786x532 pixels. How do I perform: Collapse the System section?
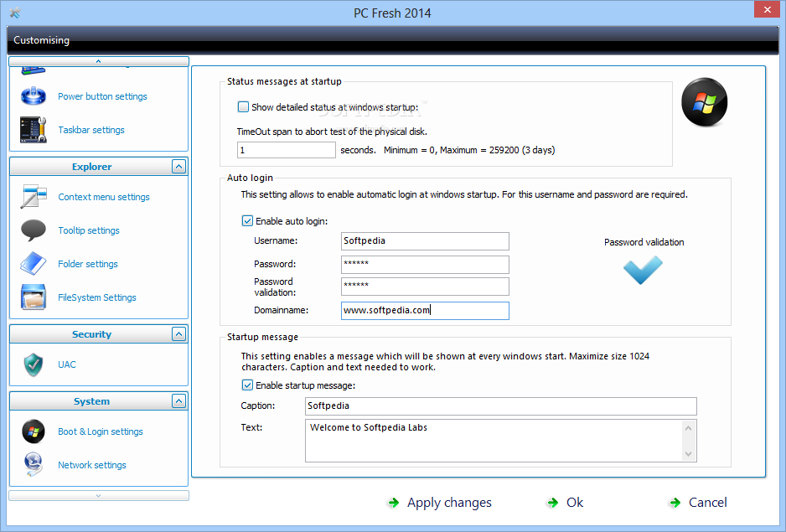click(x=179, y=400)
